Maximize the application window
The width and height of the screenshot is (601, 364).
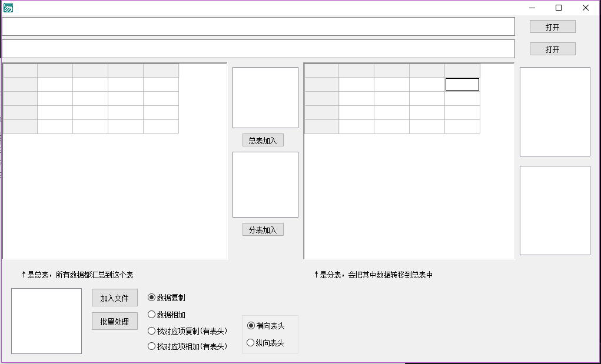(x=559, y=8)
